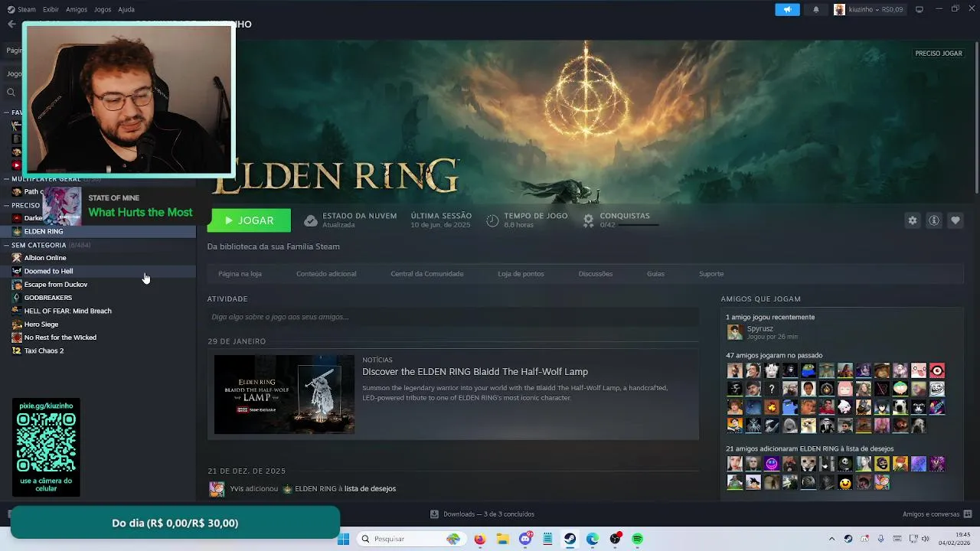Open OBS Studio from the taskbar

[616, 539]
